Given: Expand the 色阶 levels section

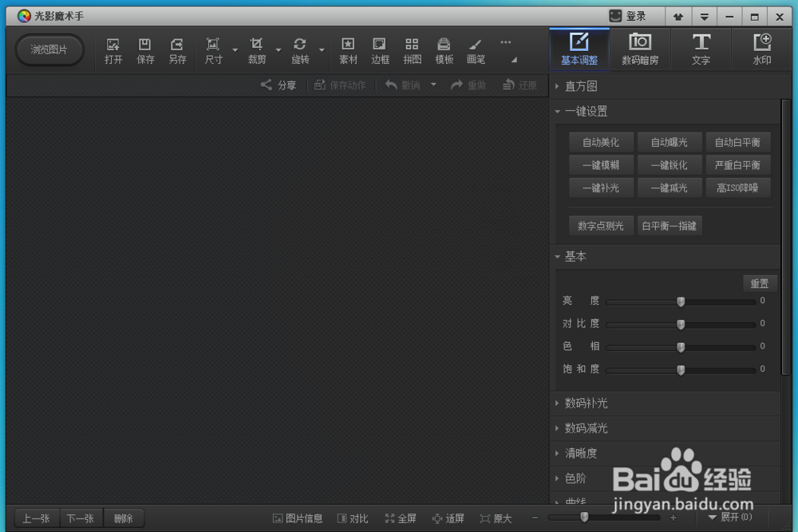Looking at the screenshot, I should (x=575, y=478).
